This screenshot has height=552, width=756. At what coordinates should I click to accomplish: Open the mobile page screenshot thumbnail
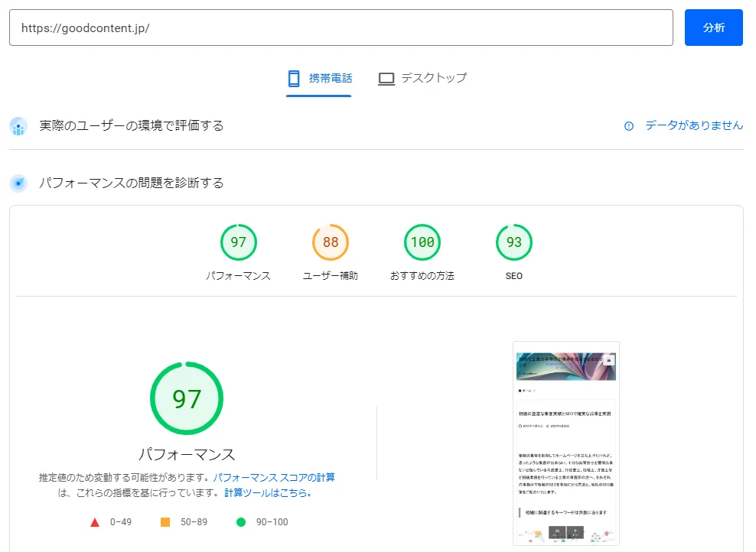point(566,444)
